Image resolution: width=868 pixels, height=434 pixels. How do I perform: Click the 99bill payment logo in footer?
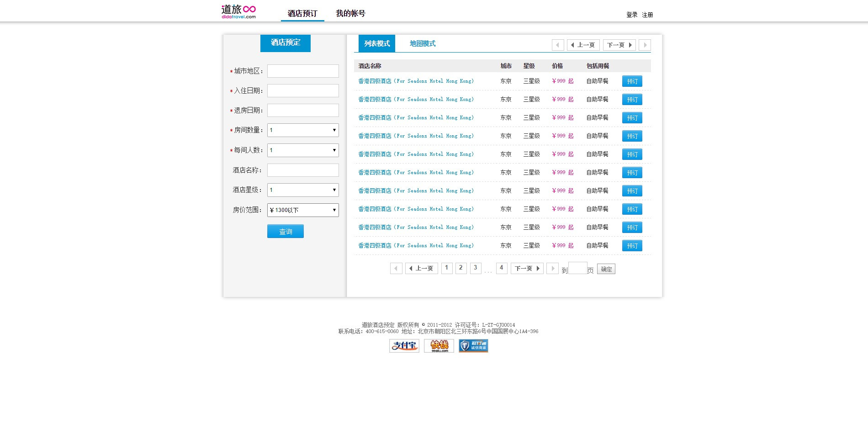click(439, 346)
